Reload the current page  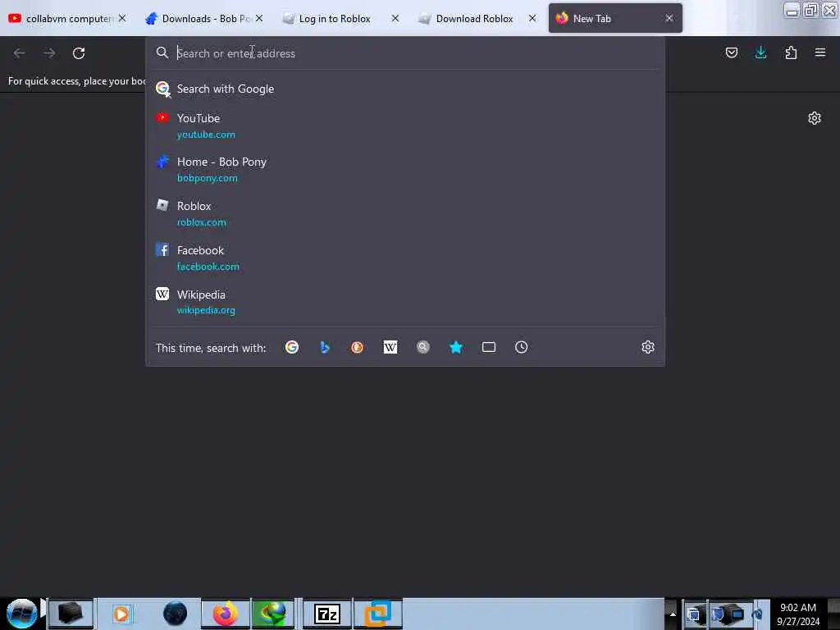tap(79, 53)
